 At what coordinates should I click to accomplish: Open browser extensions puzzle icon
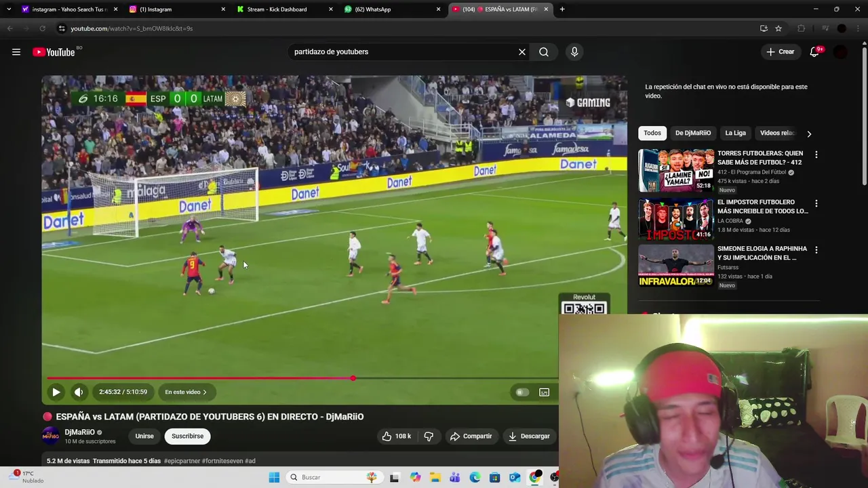801,28
